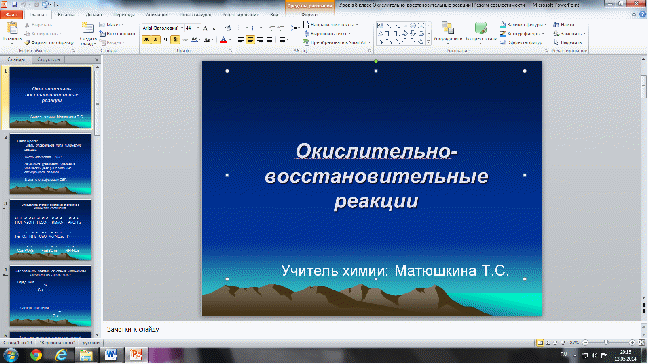Click the Reset slide (Восстановить) icon
The image size is (648, 364).
click(x=103, y=33)
